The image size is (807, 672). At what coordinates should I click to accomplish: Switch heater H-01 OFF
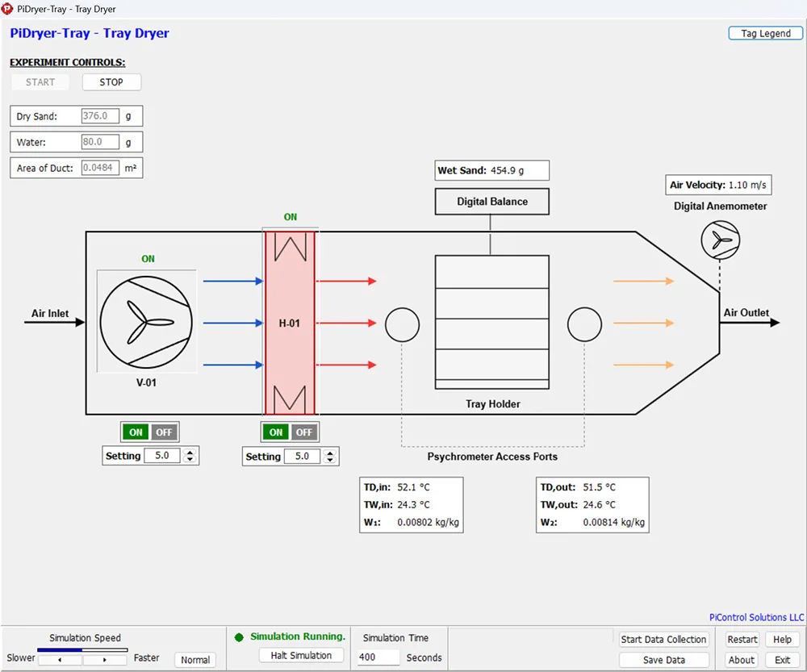304,432
